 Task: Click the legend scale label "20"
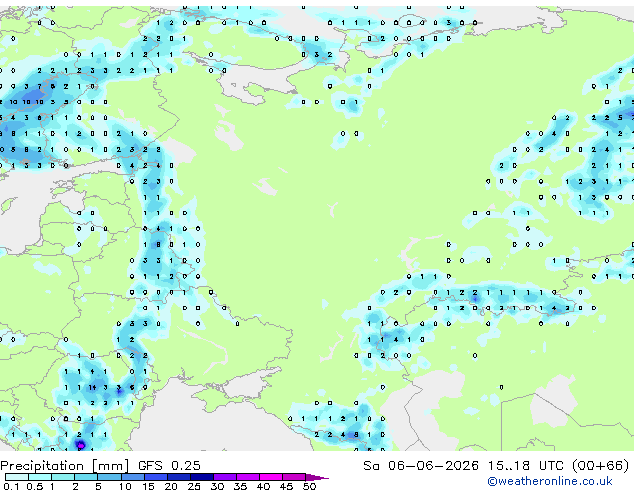[x=171, y=486]
